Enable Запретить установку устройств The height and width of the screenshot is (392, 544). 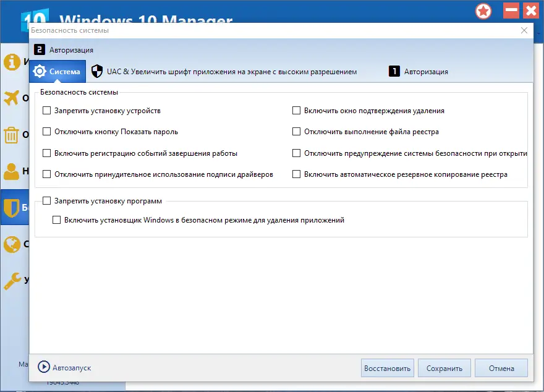pyautogui.click(x=46, y=111)
